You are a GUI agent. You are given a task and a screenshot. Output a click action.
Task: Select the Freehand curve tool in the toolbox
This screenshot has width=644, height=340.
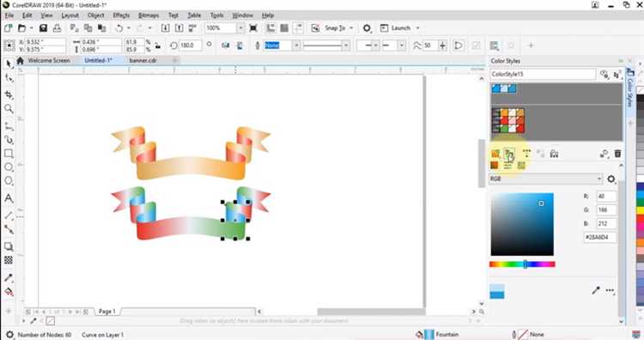(9, 125)
